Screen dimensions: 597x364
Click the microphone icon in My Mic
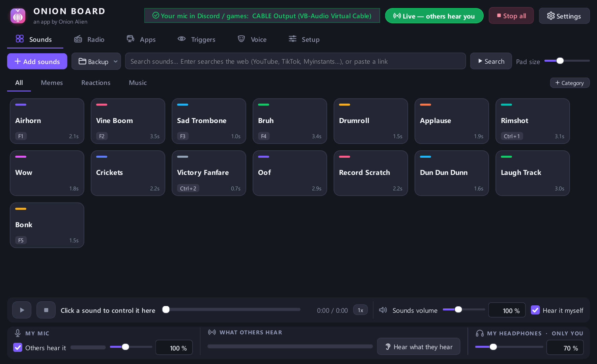tap(18, 333)
